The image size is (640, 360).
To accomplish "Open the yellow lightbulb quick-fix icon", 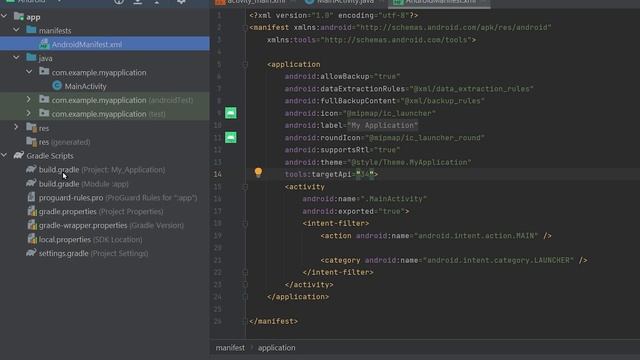I will [258, 172].
